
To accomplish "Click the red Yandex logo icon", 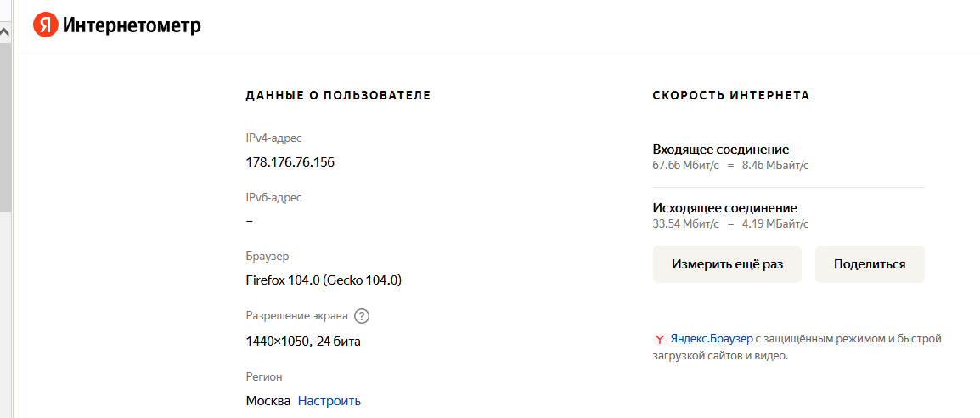I will 45,25.
